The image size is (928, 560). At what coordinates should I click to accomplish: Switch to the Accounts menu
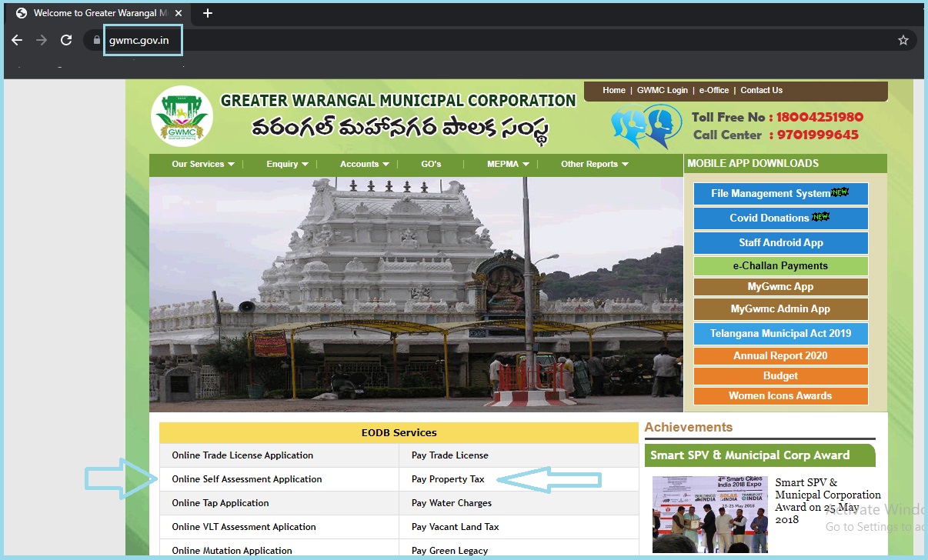click(x=362, y=163)
